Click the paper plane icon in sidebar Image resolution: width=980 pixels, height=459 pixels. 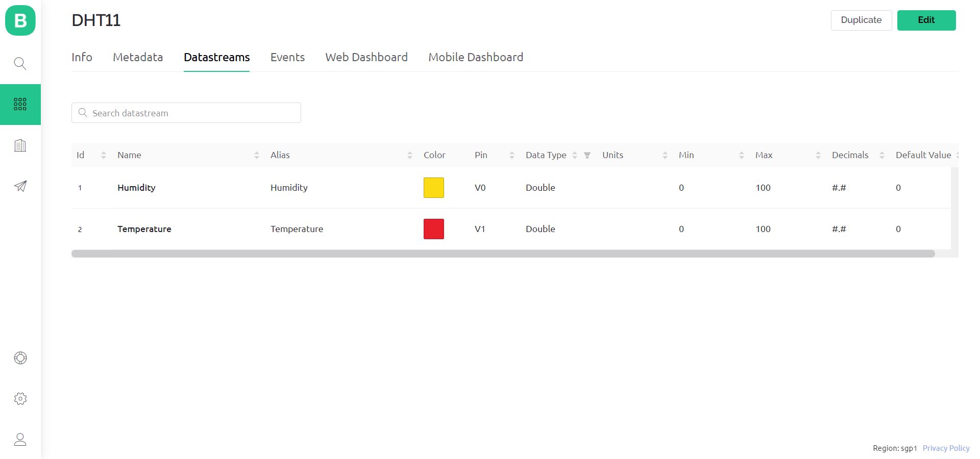pos(20,186)
